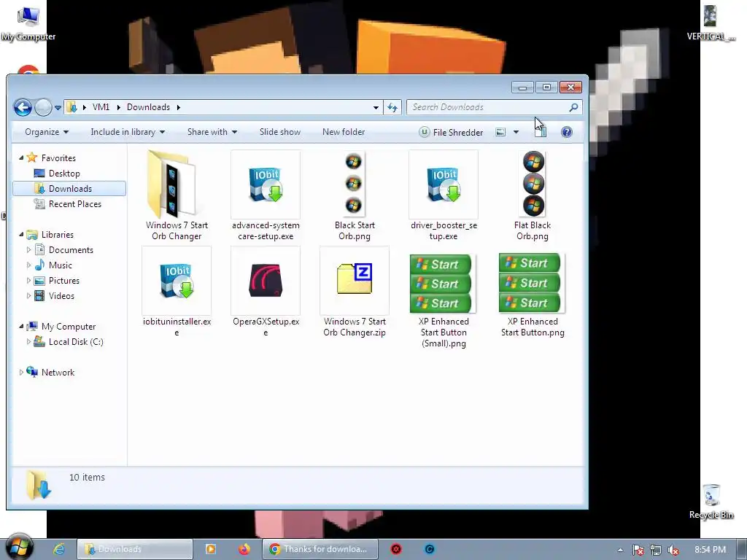Screen dimensions: 747x560
Task: Select the Black Start Orb.png thumbnail
Action: [x=354, y=184]
